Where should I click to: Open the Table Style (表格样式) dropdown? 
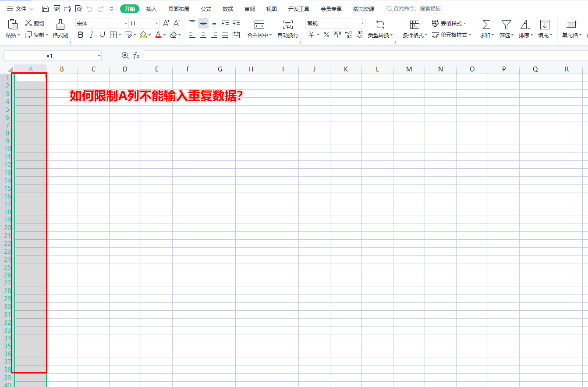point(449,23)
